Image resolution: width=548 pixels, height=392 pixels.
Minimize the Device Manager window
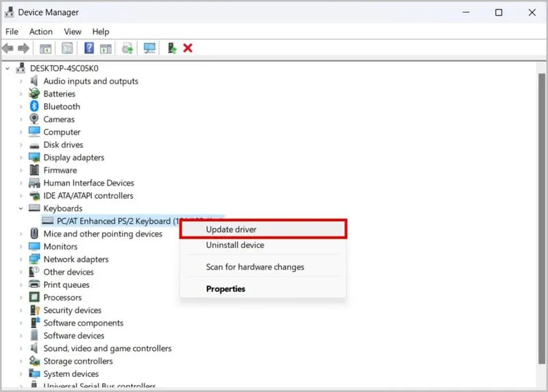click(x=466, y=12)
